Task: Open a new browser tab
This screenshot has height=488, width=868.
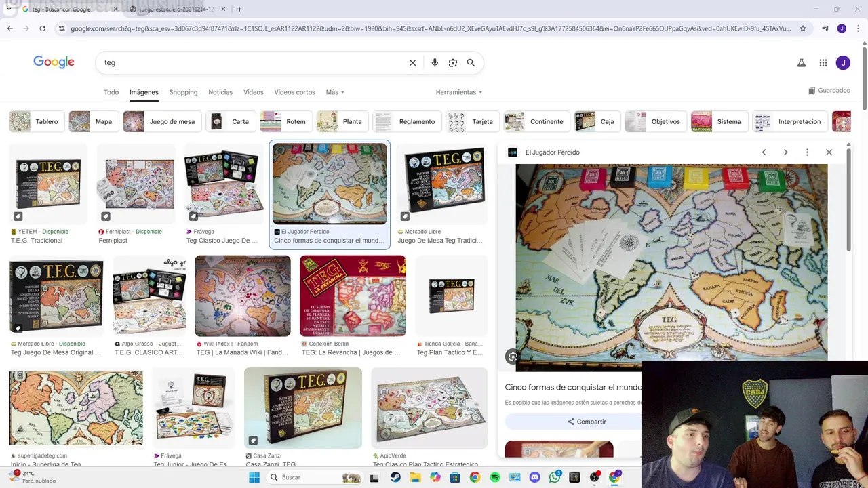Action: [239, 9]
